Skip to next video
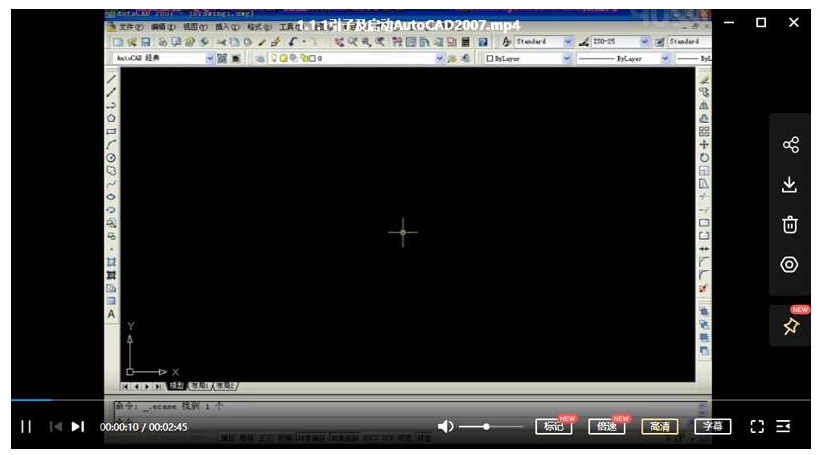This screenshot has height=455, width=820. (x=78, y=427)
